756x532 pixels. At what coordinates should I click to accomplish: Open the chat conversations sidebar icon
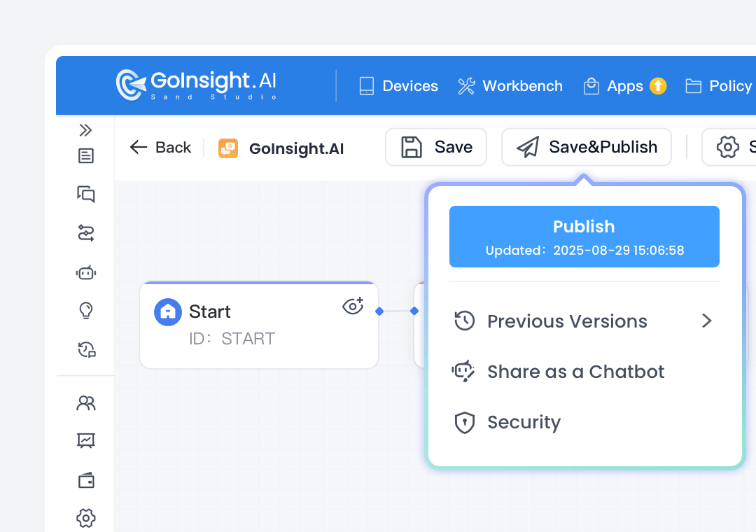click(x=85, y=194)
